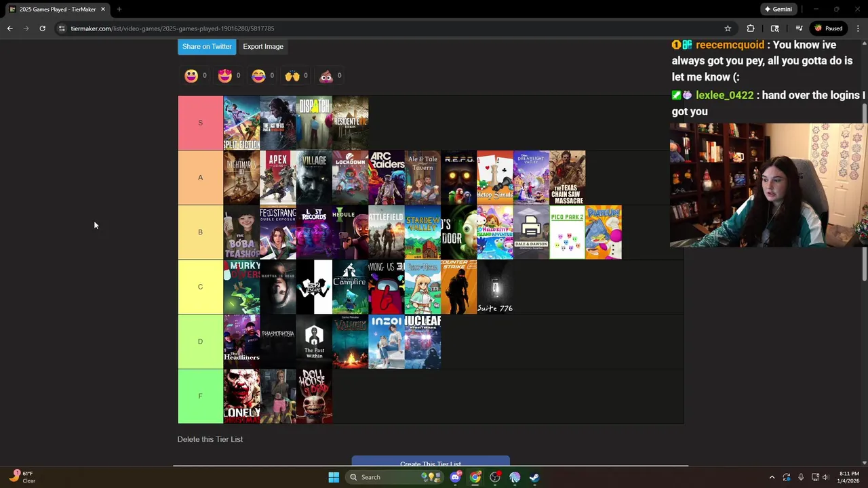The height and width of the screenshot is (488, 868).
Task: Select the Dispatch game thumbnail
Action: tap(314, 123)
